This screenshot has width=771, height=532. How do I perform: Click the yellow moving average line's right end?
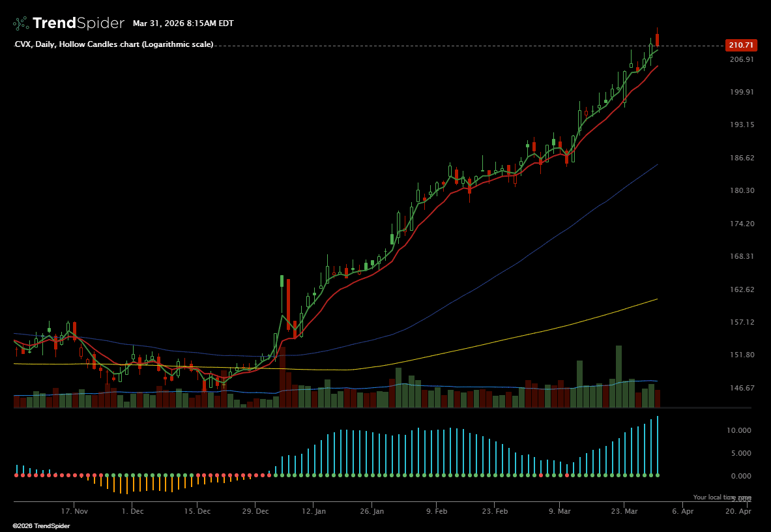tap(656, 299)
